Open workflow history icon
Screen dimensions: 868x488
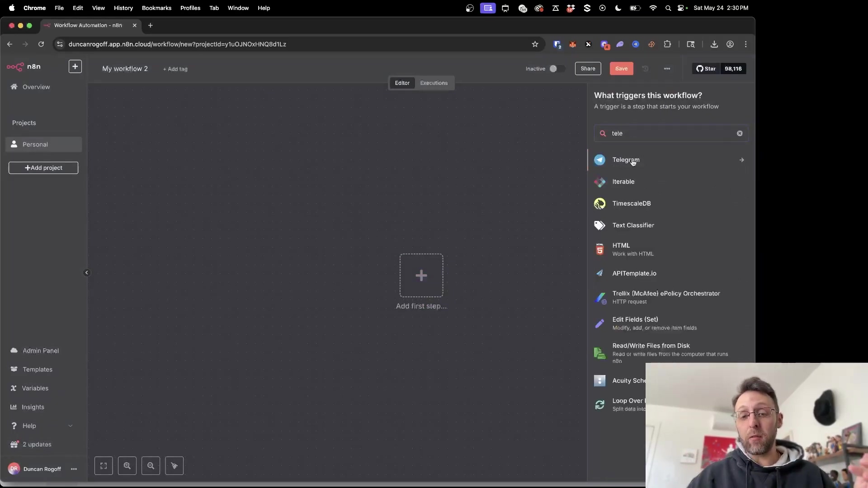pyautogui.click(x=645, y=69)
